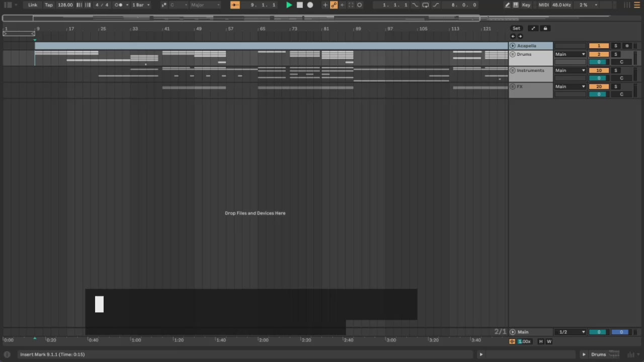The image size is (644, 362).
Task: Open the Major scale mode dropdown
Action: pos(205,5)
